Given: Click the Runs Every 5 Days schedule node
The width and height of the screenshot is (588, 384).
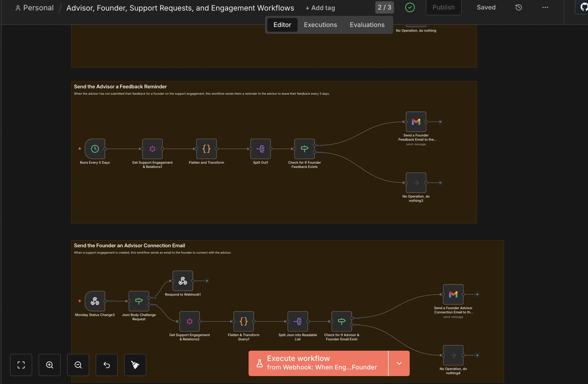Looking at the screenshot, I should coord(95,149).
